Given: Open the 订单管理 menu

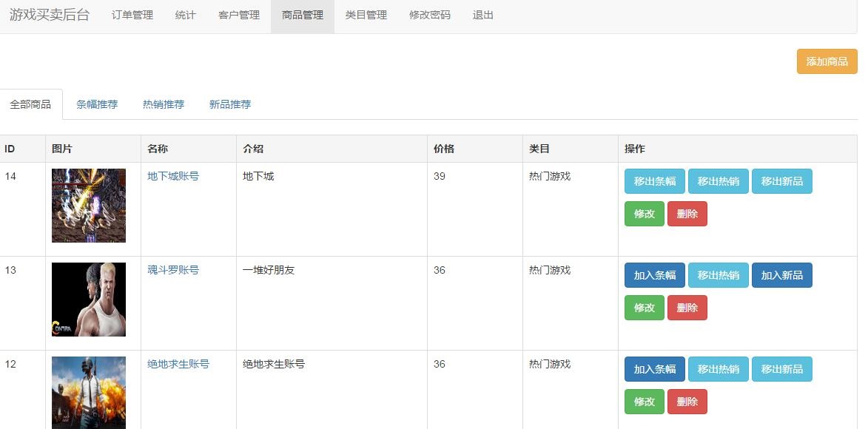Looking at the screenshot, I should 132,15.
